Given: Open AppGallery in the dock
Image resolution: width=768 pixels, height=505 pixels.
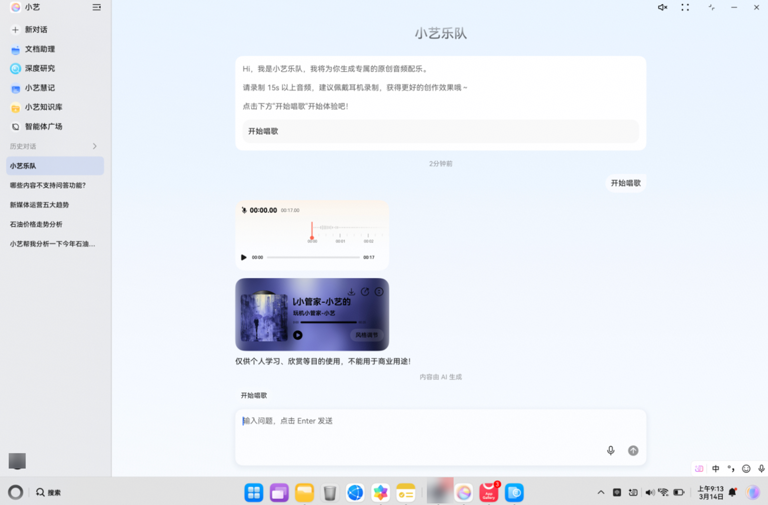Looking at the screenshot, I should point(489,492).
